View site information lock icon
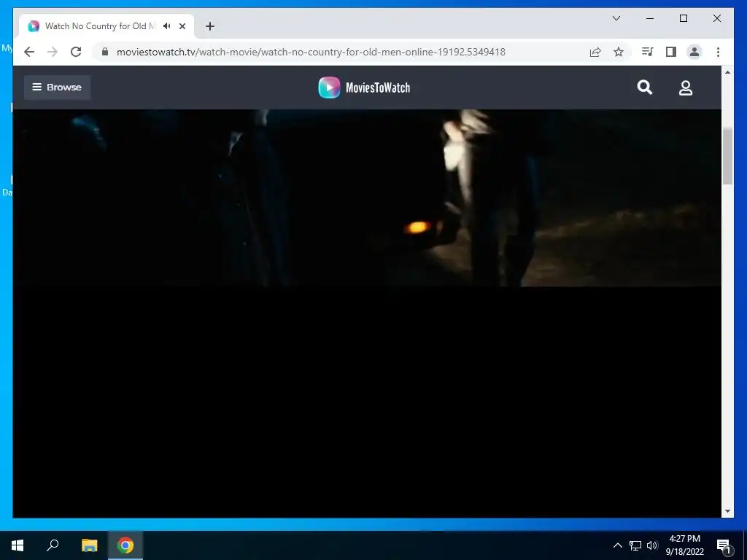747x560 pixels. [105, 52]
